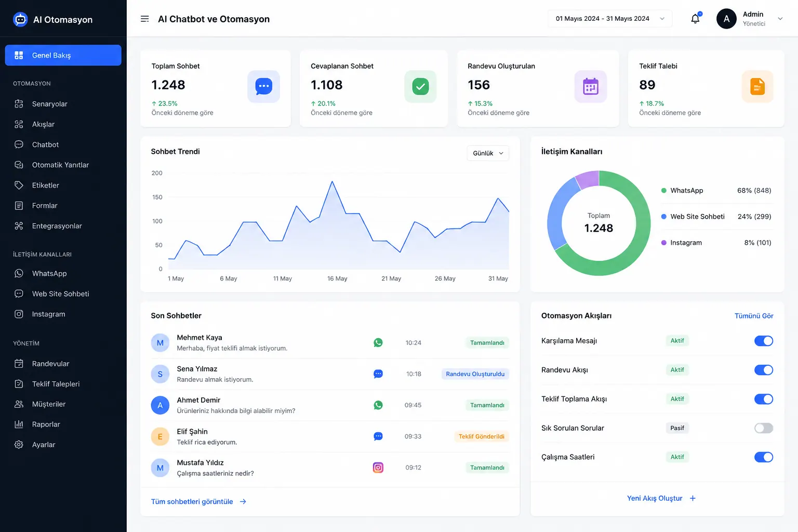Click Tamamlandı badge in Mustafa Yıldız row
Image resolution: width=798 pixels, height=532 pixels.
487,468
